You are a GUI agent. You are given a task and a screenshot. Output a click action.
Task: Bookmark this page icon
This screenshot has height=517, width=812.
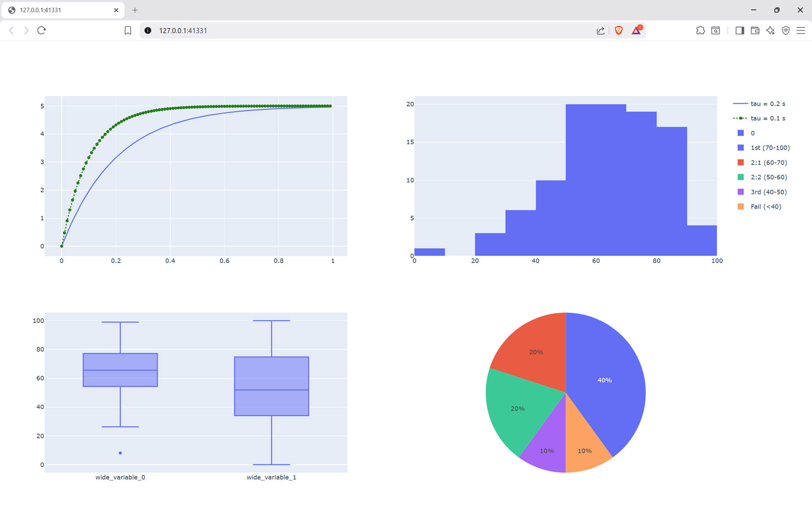128,30
